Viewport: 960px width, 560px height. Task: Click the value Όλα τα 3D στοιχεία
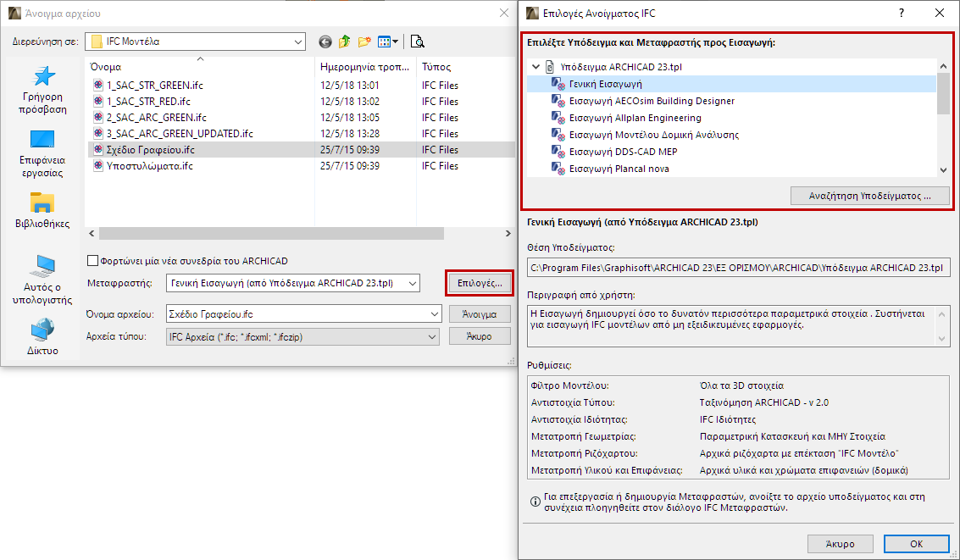(x=741, y=385)
